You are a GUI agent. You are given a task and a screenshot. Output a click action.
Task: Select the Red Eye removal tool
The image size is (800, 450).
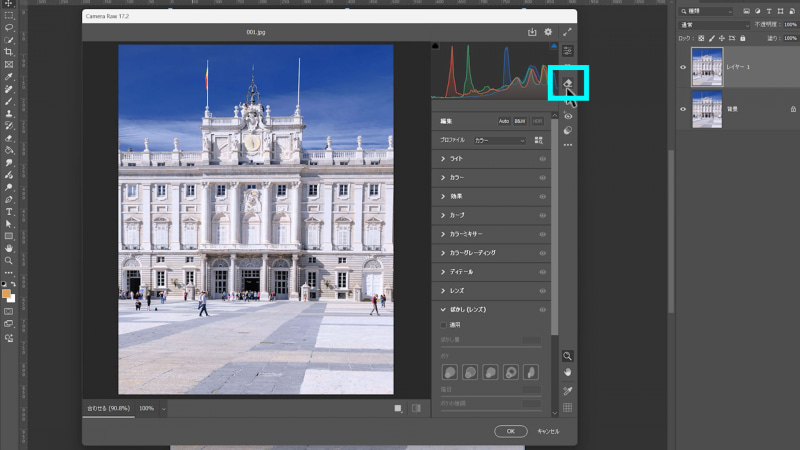568,116
